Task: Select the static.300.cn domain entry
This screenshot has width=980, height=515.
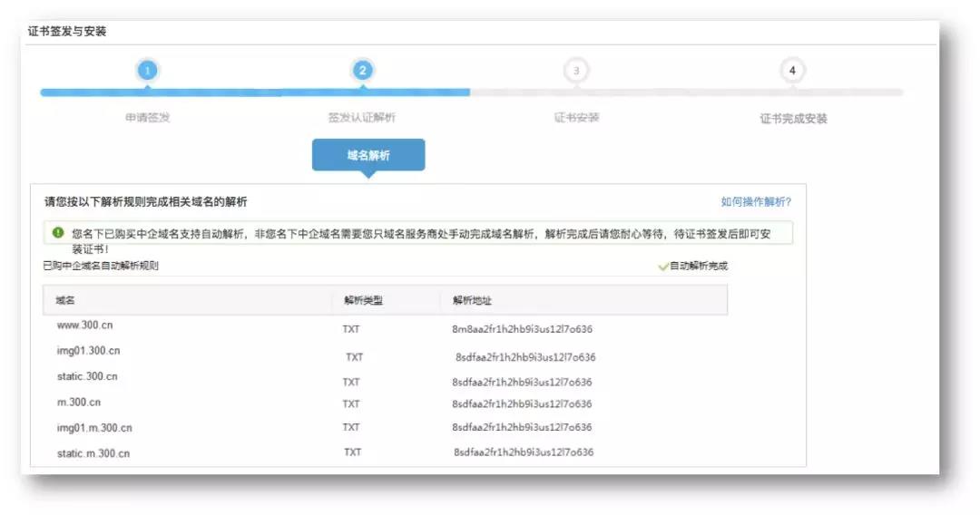Action: click(87, 376)
